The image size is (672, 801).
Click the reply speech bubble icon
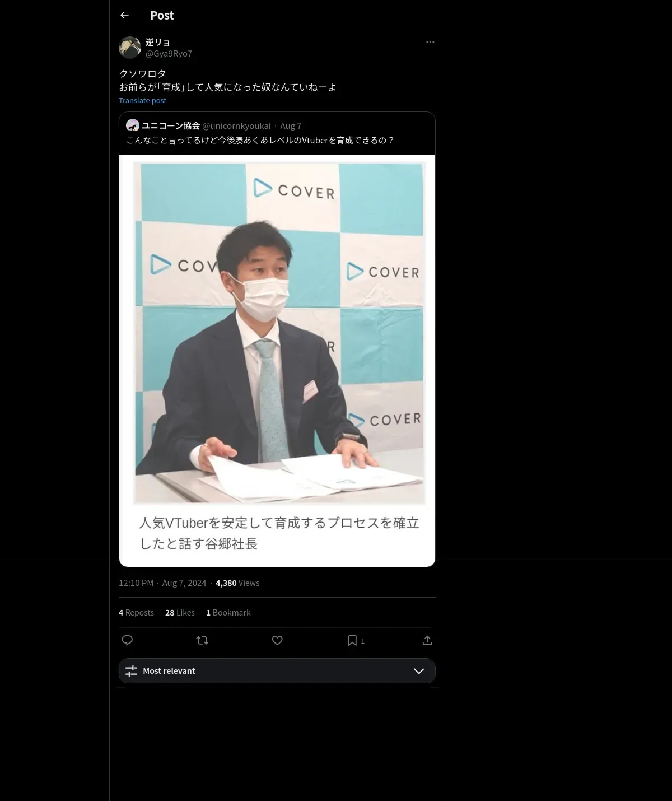coord(127,640)
